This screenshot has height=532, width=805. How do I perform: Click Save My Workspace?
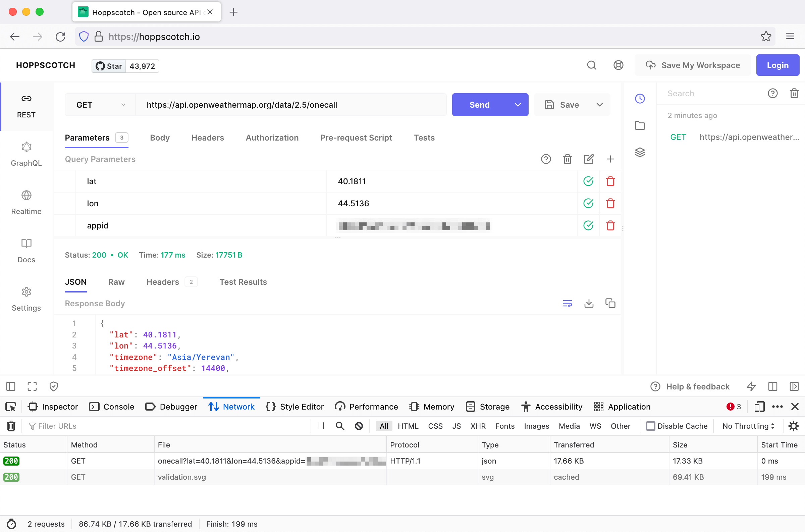point(692,65)
